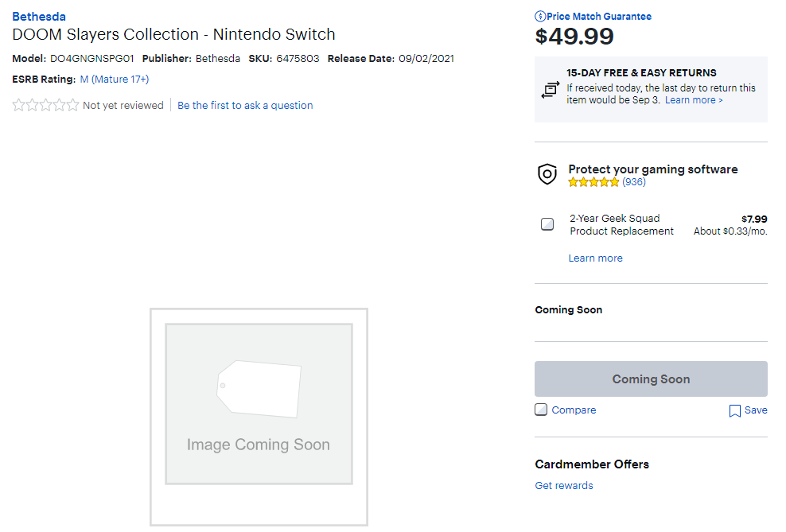Expand the returns "Learn more" chevron link
786x532 pixels.
tap(694, 100)
